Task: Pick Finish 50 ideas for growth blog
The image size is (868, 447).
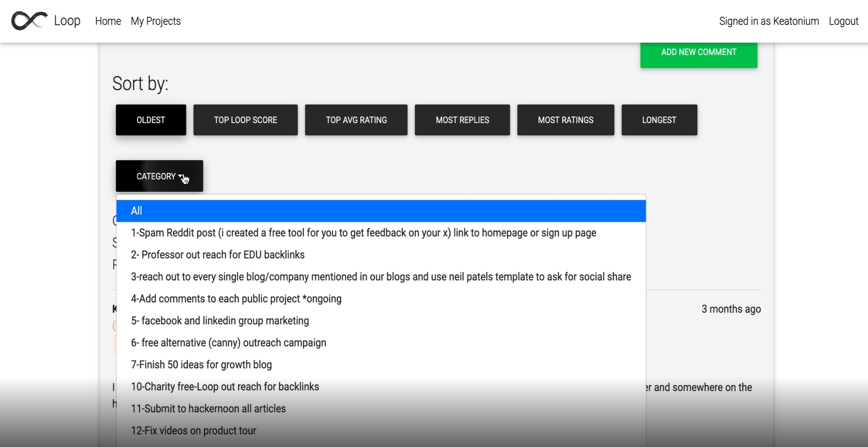Action: click(381, 365)
